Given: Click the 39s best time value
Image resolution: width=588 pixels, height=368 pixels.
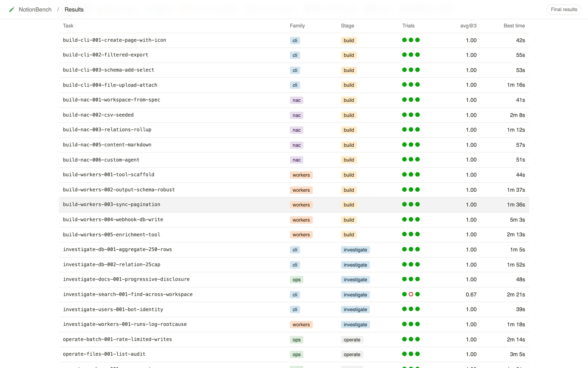Looking at the screenshot, I should [x=520, y=309].
